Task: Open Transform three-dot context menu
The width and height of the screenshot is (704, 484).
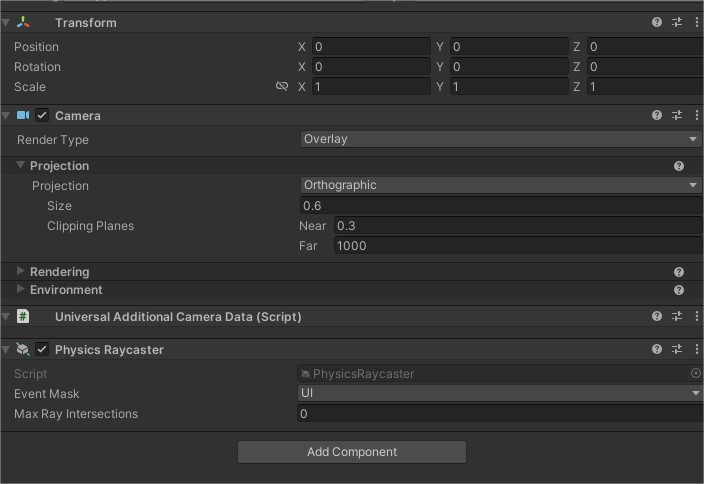Action: pos(696,22)
